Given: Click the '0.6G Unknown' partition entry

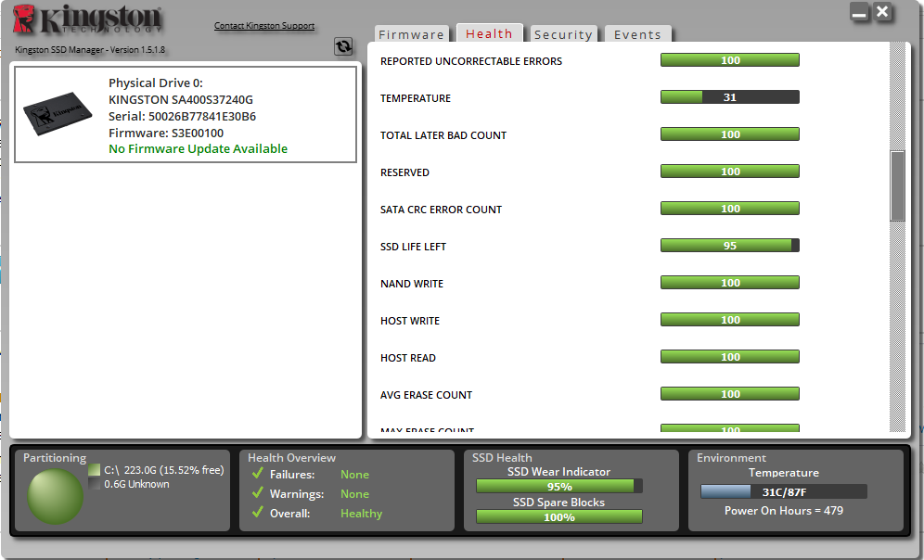Looking at the screenshot, I should [x=136, y=484].
